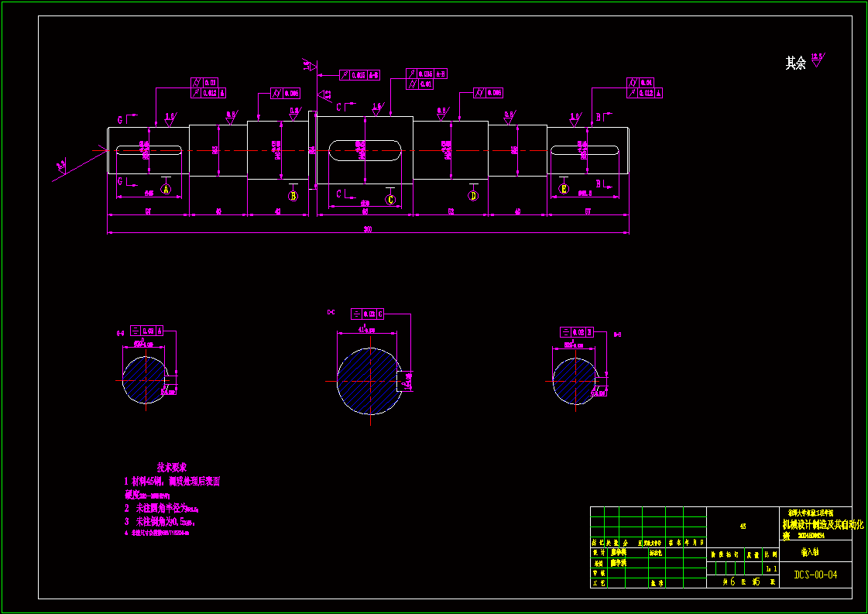Click the B-B section hatched circle

click(x=575, y=380)
